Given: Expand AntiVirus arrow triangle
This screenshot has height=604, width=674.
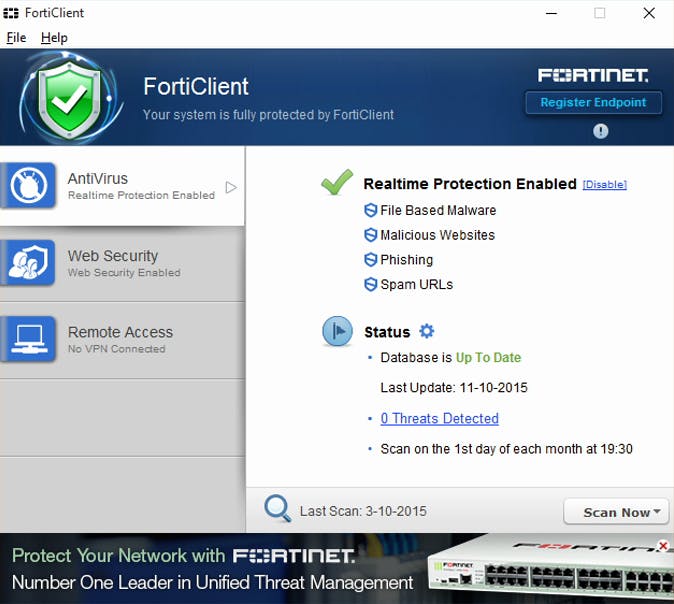Looking at the screenshot, I should pyautogui.click(x=231, y=187).
